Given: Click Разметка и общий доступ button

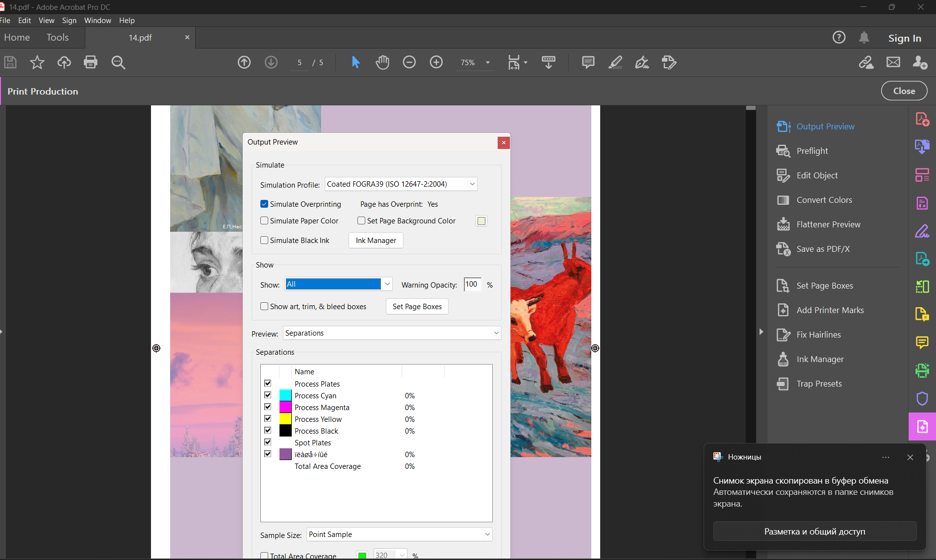Looking at the screenshot, I should 815,532.
